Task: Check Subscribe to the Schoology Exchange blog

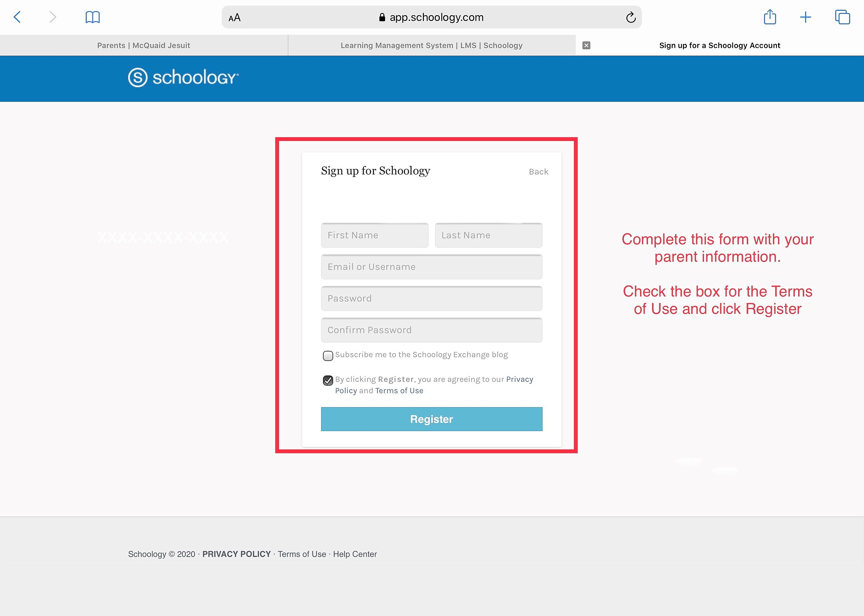Action: (x=328, y=356)
